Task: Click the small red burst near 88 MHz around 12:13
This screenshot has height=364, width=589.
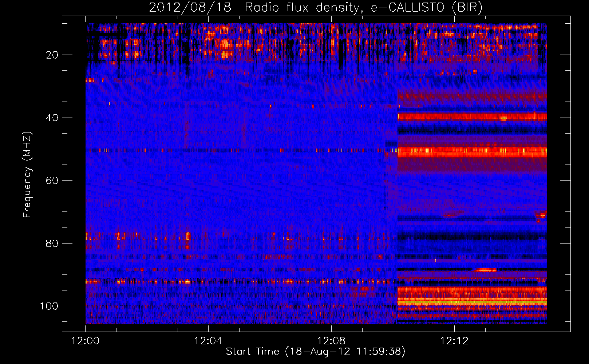Action: click(x=485, y=270)
